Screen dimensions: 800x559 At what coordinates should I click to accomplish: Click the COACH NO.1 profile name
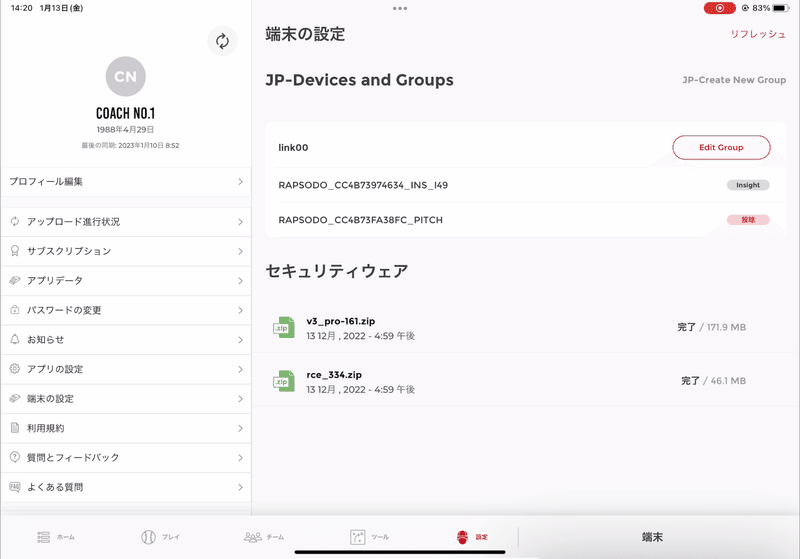(126, 113)
